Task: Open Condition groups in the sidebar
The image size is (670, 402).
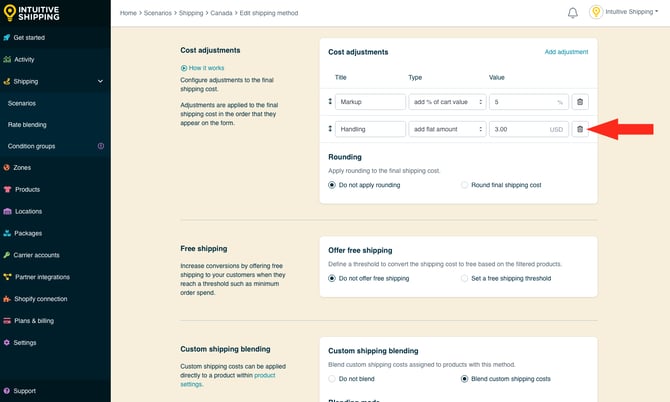Action: [31, 146]
